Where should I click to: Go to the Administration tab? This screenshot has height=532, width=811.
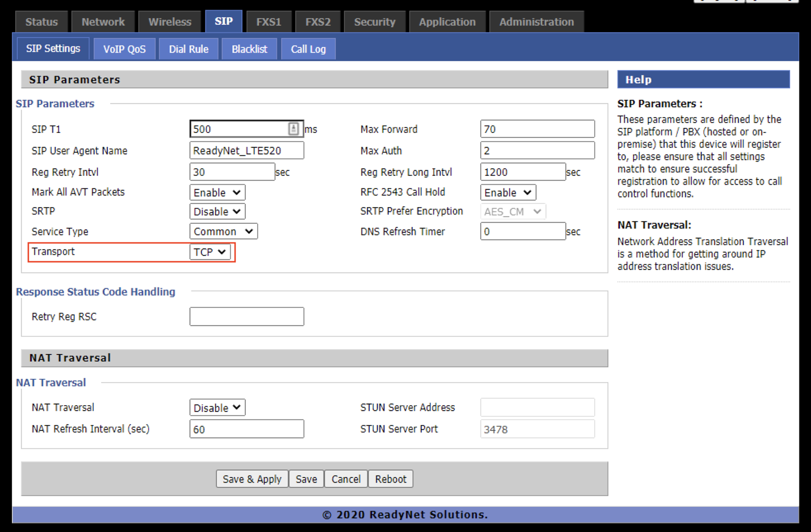(537, 22)
